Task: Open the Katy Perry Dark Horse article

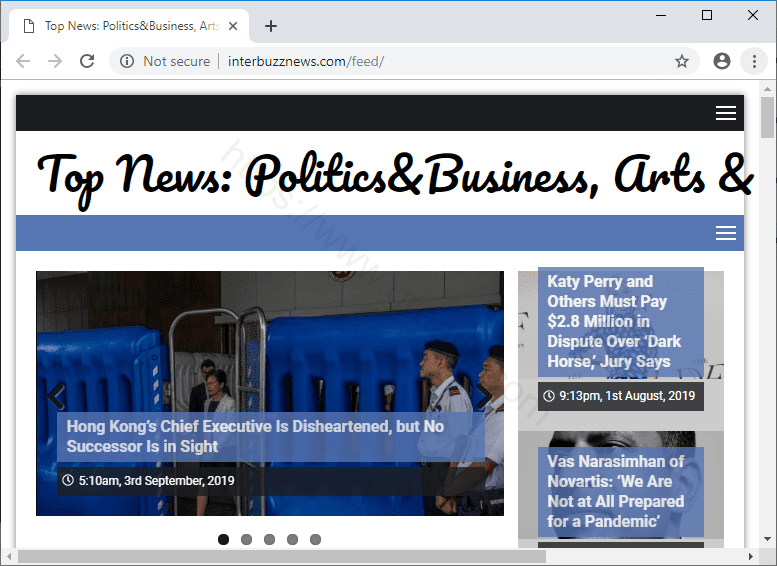Action: [614, 321]
